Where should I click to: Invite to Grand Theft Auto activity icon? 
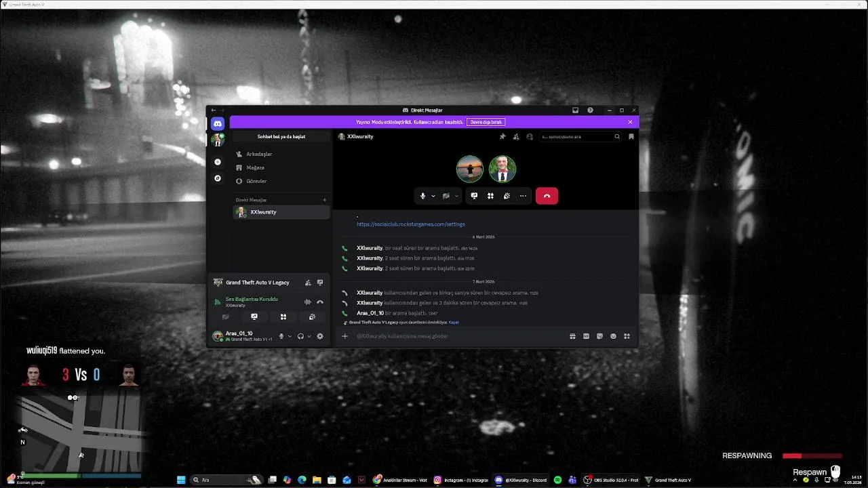308,283
